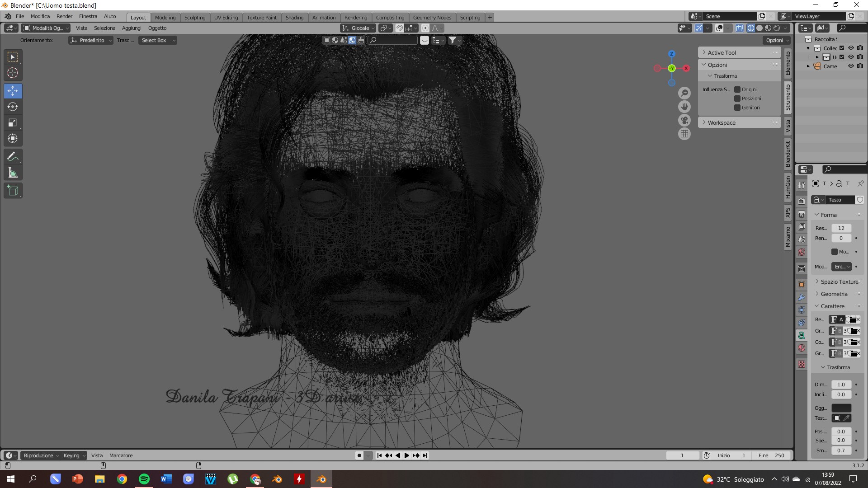Toggle camera view gizmo button
Viewport: 868px width, 488px height.
pos(684,120)
